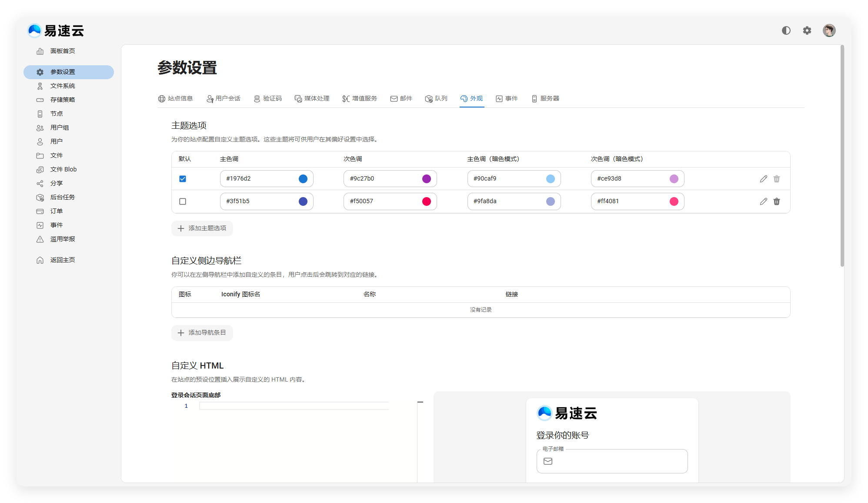The image size is (868, 503).
Task: Click 返回主页 in the sidebar
Action: click(63, 260)
